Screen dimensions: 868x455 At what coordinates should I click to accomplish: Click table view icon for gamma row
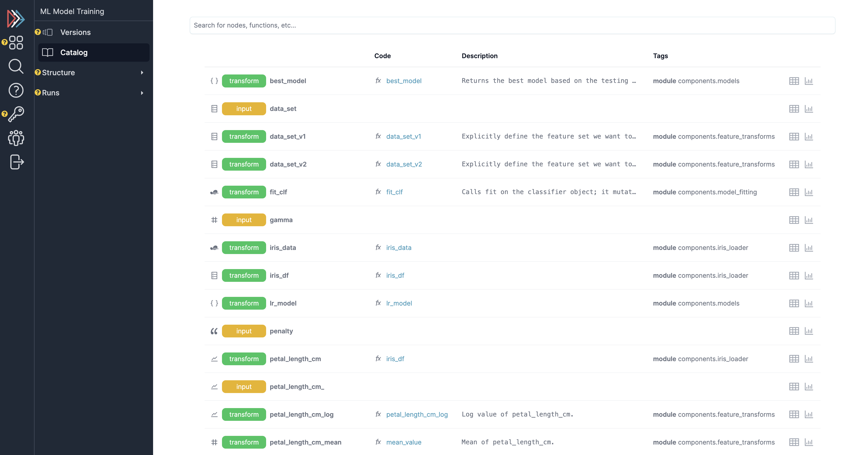click(793, 220)
